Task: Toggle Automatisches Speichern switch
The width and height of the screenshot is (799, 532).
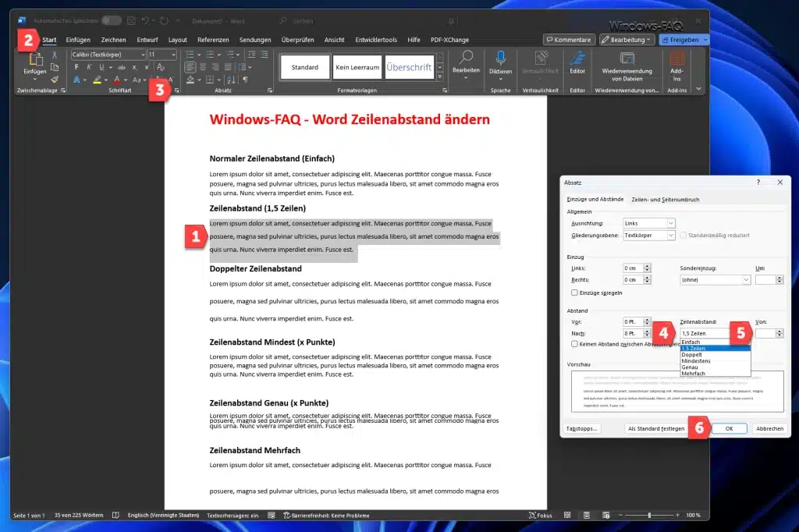Action: point(111,21)
